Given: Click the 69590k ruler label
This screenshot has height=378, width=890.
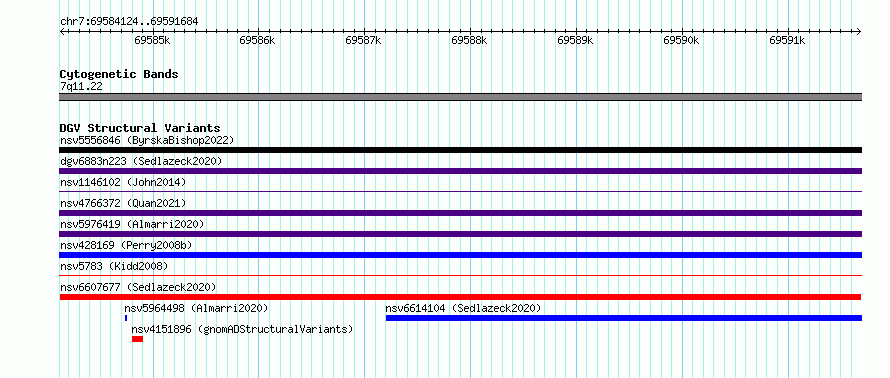Looking at the screenshot, I should pyautogui.click(x=682, y=40).
